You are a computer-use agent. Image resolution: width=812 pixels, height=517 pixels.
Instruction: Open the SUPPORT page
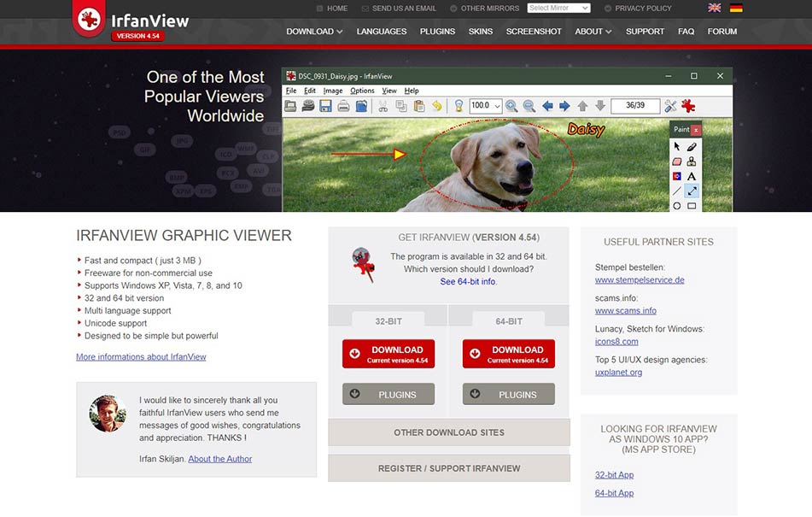pos(645,31)
